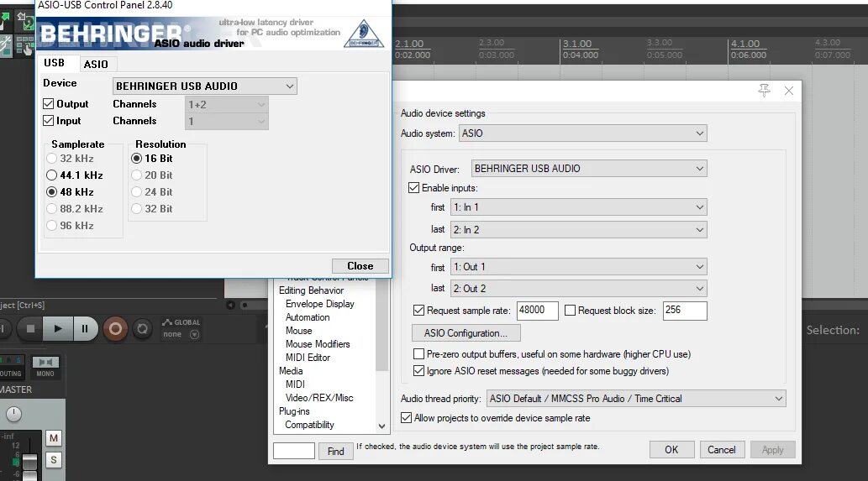Open first input dropdown '1: In 1'
The image size is (868, 481).
coord(578,207)
